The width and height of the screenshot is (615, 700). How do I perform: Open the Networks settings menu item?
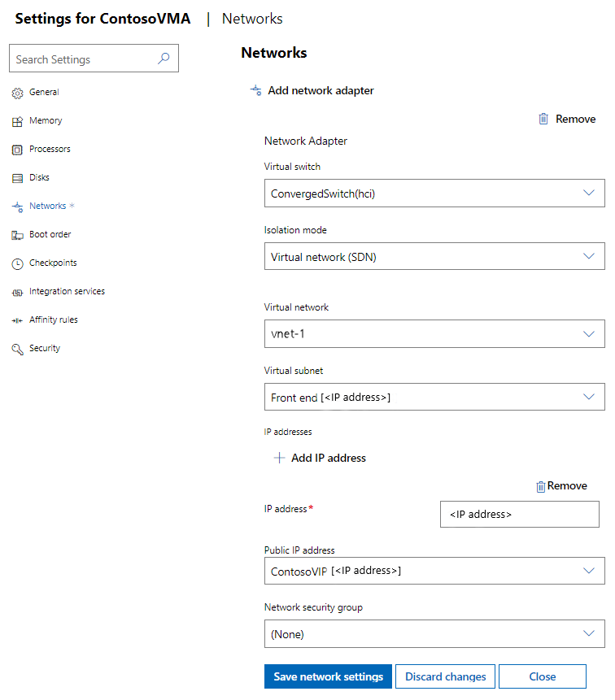coord(47,207)
